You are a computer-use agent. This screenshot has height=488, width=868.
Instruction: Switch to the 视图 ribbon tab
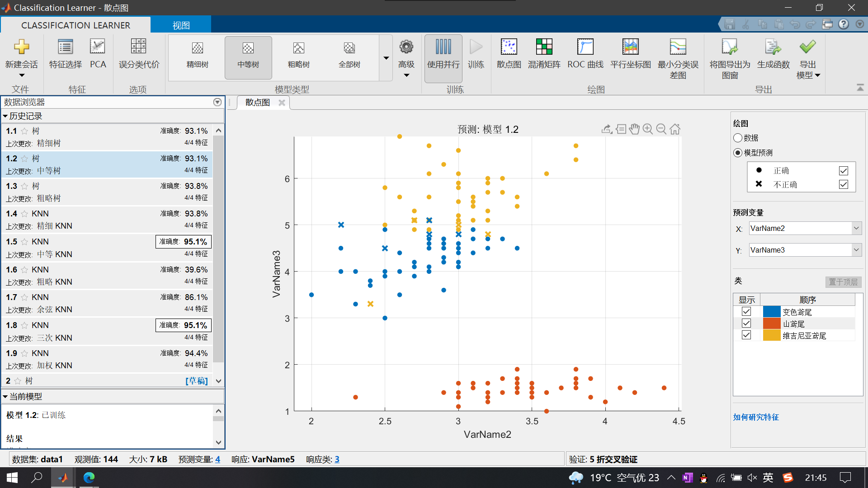coord(181,25)
